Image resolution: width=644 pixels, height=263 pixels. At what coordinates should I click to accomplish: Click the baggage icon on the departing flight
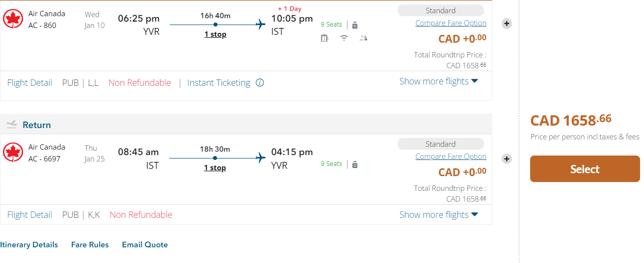355,25
